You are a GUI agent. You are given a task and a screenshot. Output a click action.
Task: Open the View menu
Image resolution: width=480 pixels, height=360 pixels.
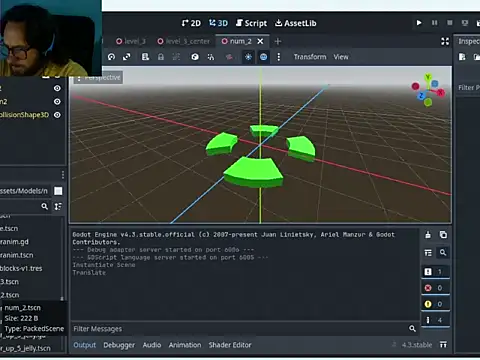coord(341,57)
